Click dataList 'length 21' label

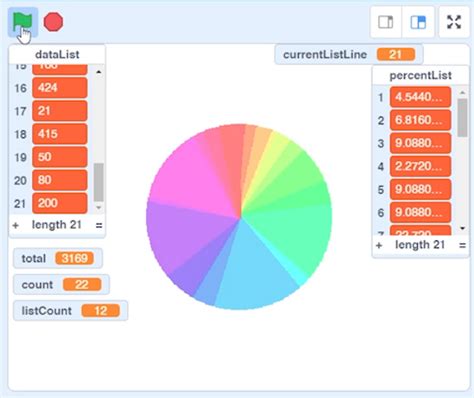tap(57, 225)
